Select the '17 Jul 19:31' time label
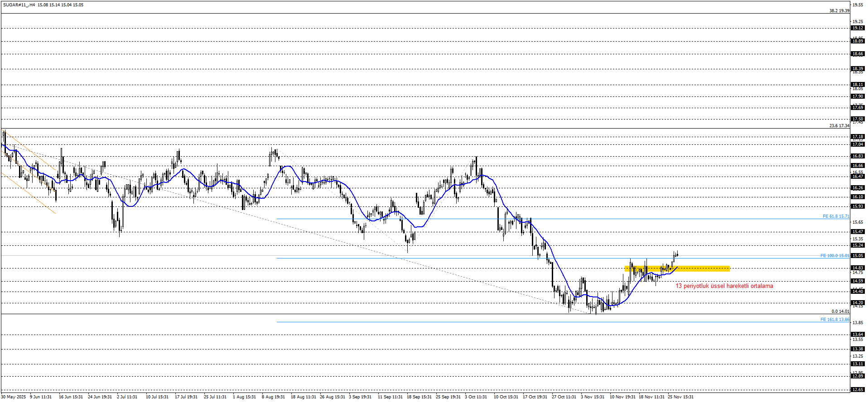Viewport: 868px width, 402px height. coord(186,397)
